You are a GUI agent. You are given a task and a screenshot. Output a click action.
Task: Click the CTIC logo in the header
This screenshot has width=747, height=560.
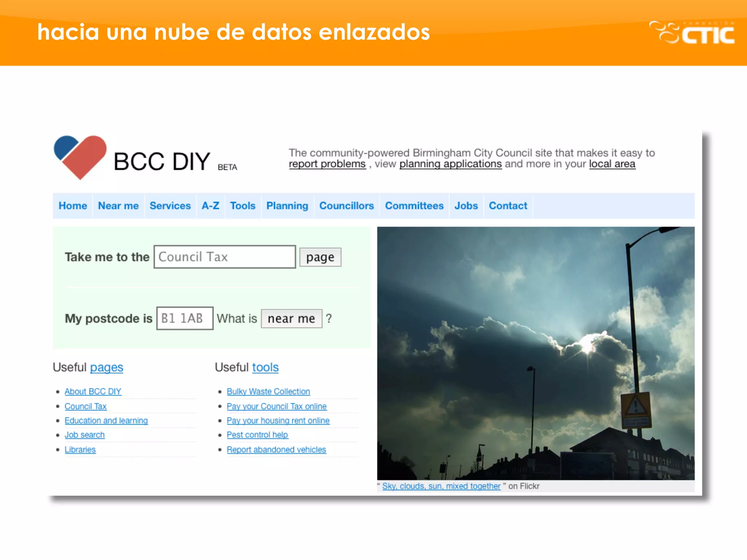point(692,32)
